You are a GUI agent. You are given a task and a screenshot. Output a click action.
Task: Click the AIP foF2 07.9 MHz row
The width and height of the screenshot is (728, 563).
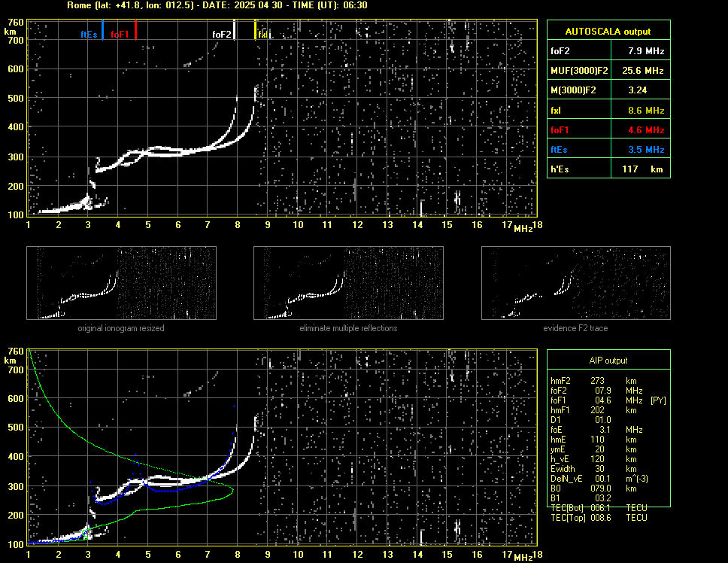click(596, 391)
